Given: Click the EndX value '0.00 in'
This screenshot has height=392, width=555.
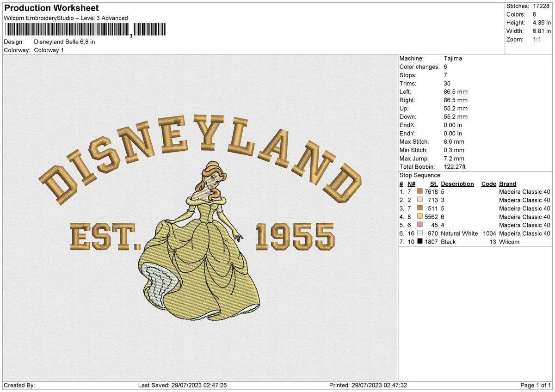Looking at the screenshot, I should pos(453,125).
